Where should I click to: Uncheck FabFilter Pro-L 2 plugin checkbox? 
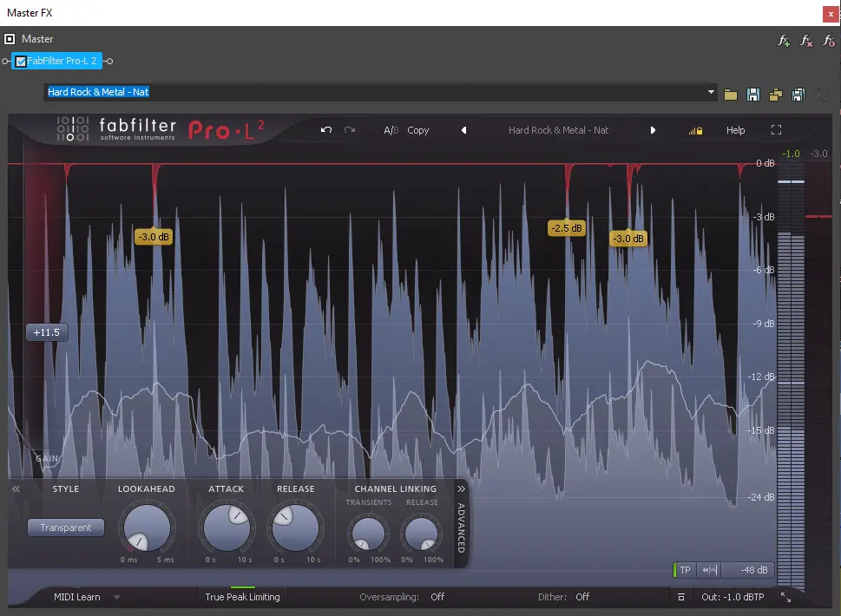(21, 61)
